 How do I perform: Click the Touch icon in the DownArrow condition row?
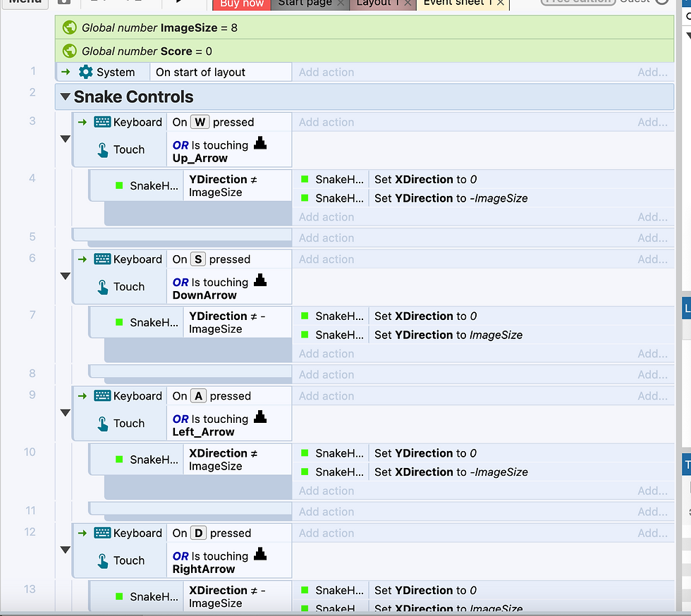[x=103, y=287]
